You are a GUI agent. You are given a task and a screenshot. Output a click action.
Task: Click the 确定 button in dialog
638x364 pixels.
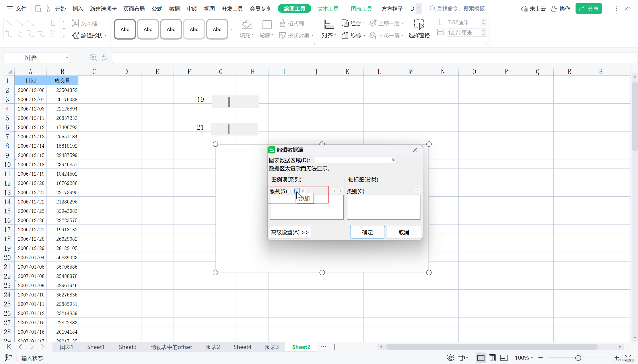pos(367,232)
